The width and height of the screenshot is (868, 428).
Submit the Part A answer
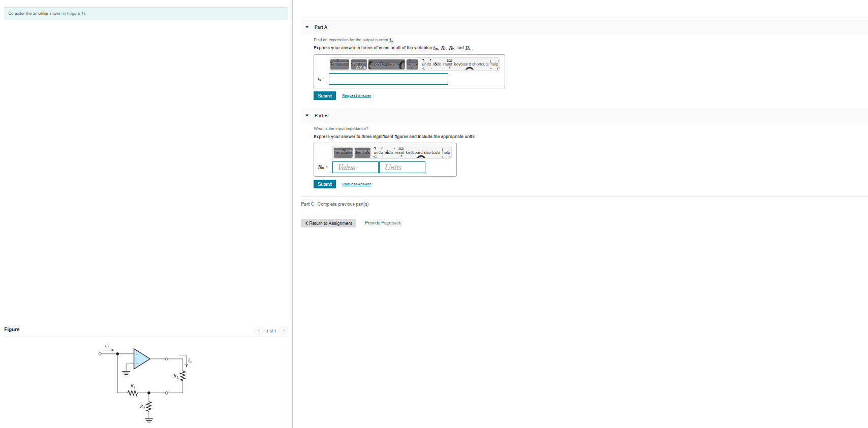325,96
